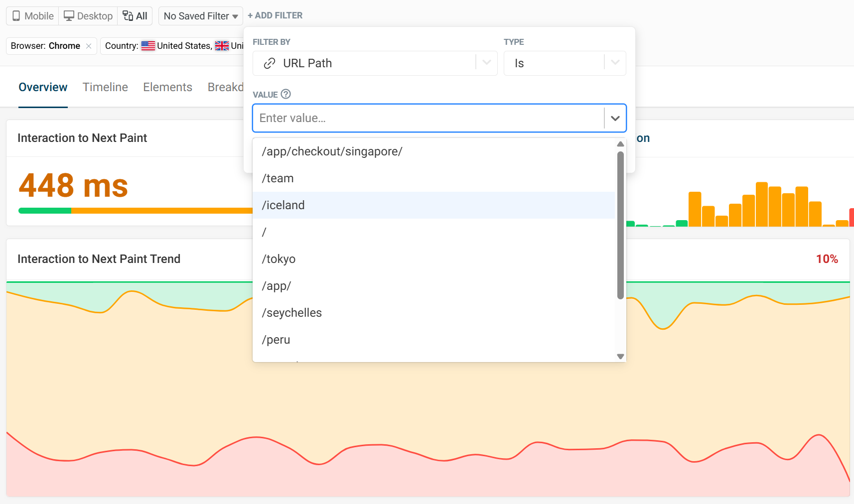The height and width of the screenshot is (504, 854).
Task: Remove the Browser: Chrome filter
Action: (89, 46)
